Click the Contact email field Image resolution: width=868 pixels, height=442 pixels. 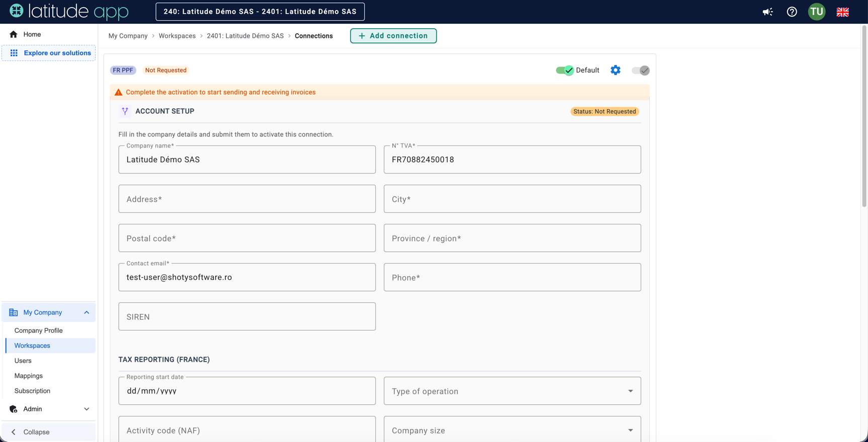[247, 277]
